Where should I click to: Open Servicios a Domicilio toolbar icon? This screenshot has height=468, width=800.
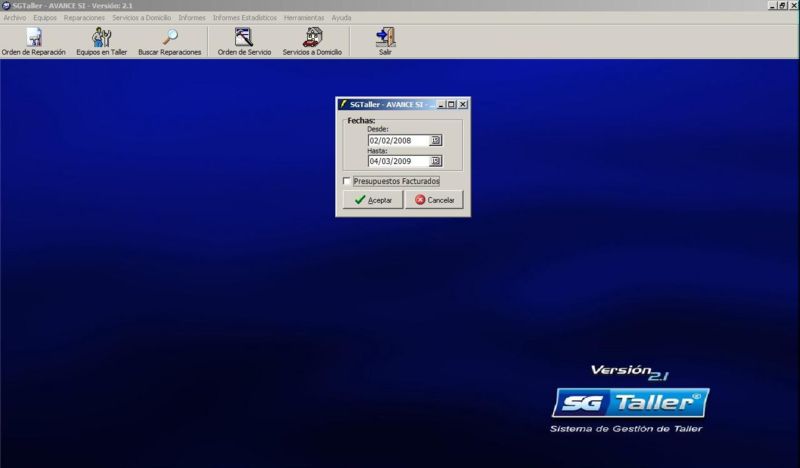[x=312, y=41]
